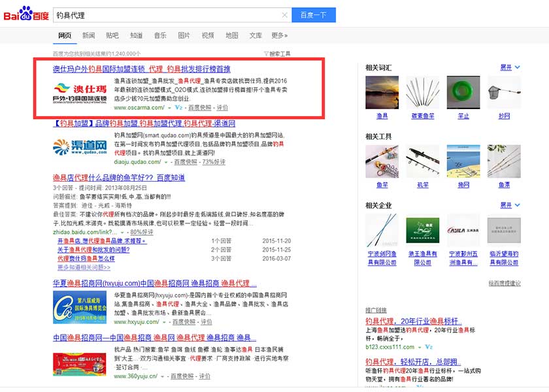Click the 渠道网 logo thumbnail
The height and width of the screenshot is (392, 549).
coord(80,148)
